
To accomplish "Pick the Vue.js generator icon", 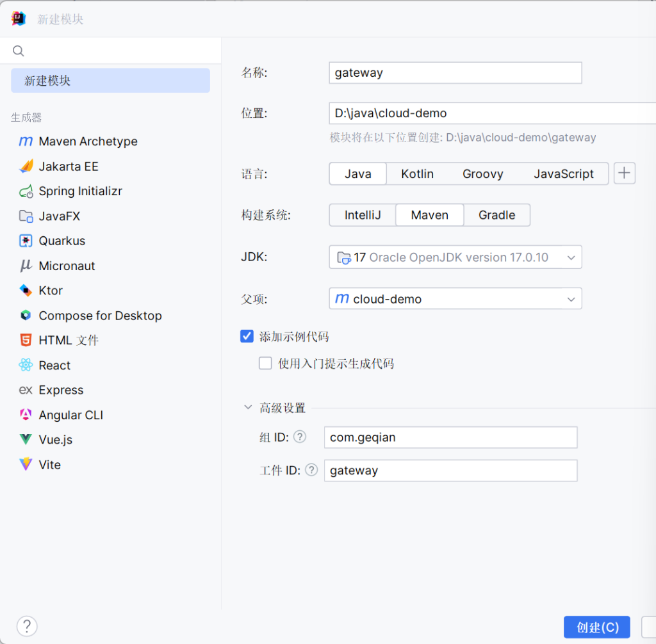I will click(26, 440).
